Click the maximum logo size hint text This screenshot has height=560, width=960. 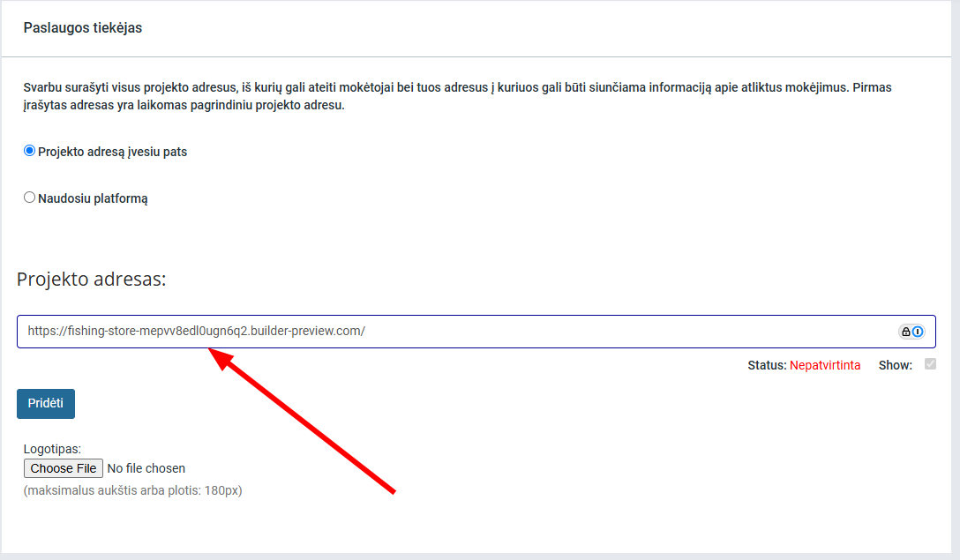pos(132,490)
